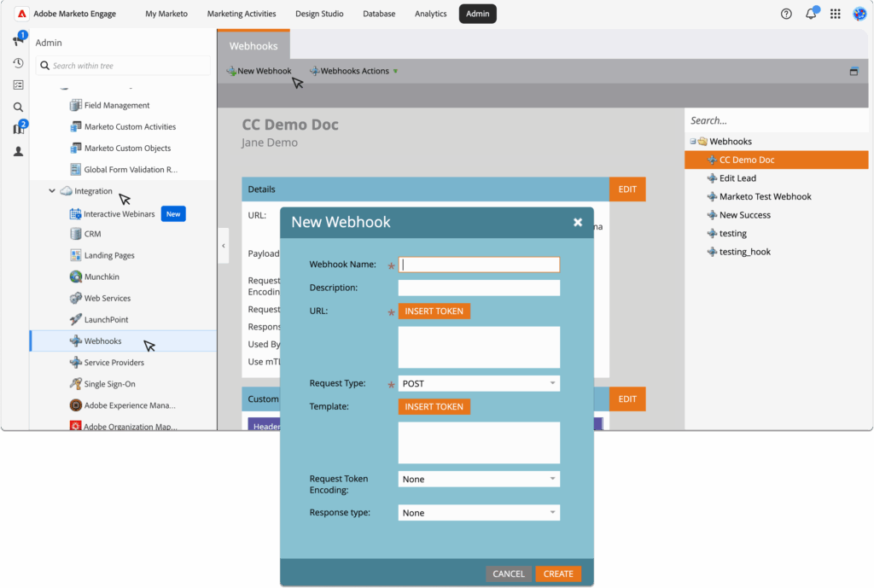The height and width of the screenshot is (588, 874).
Task: Click Cancel in the New Webhook dialog
Action: pos(509,573)
